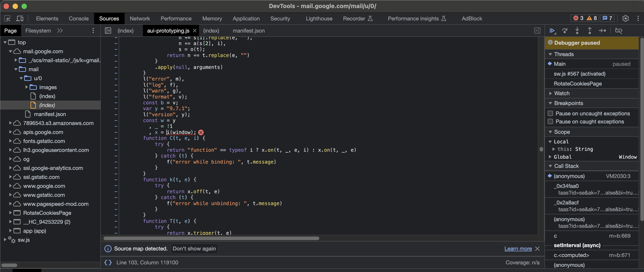644x272 pixels.
Task: Enable Pause on caught exceptions
Action: tap(550, 121)
